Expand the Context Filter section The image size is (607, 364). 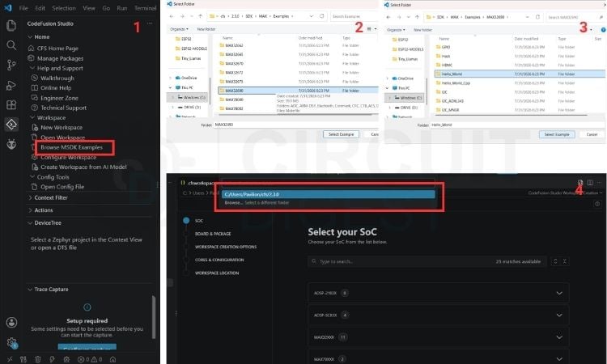(x=30, y=197)
